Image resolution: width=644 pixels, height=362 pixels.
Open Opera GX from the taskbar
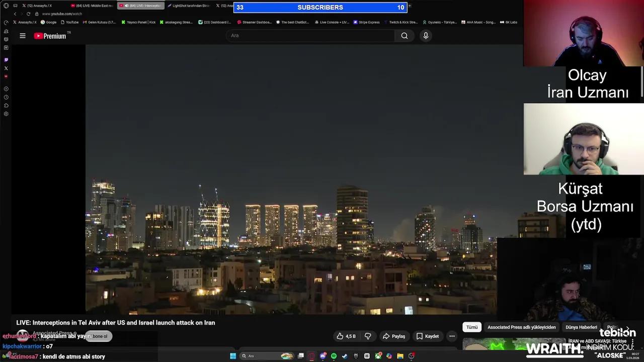tap(312, 356)
